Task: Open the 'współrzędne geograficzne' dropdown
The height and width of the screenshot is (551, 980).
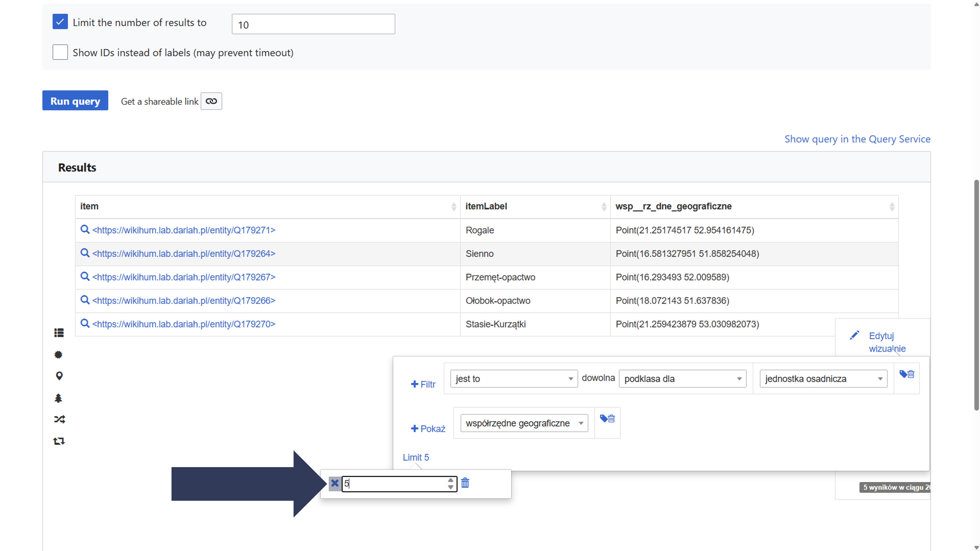Action: pos(524,423)
